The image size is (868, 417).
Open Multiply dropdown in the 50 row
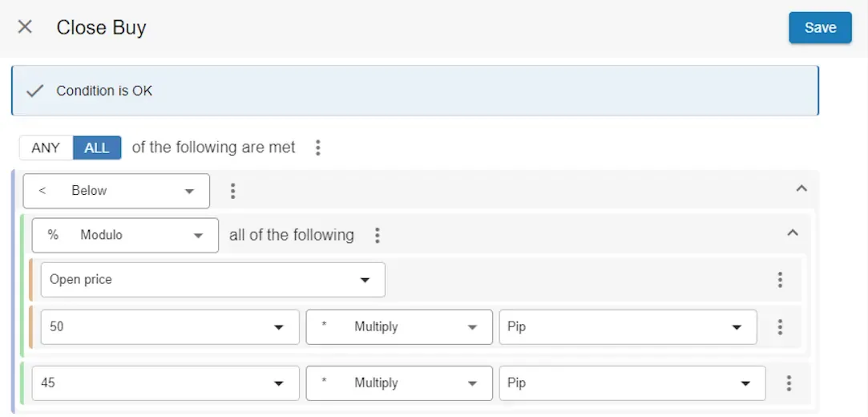[x=399, y=327]
